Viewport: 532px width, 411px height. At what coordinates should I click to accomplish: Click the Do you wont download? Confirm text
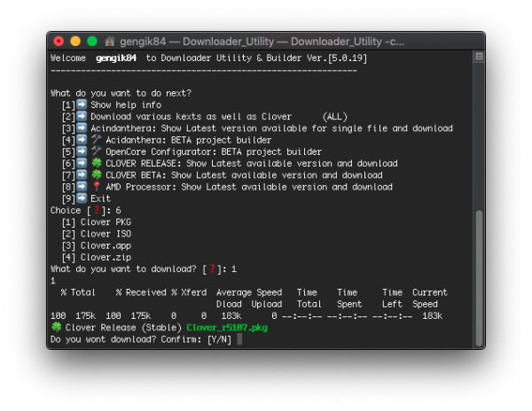pyautogui.click(x=126, y=339)
